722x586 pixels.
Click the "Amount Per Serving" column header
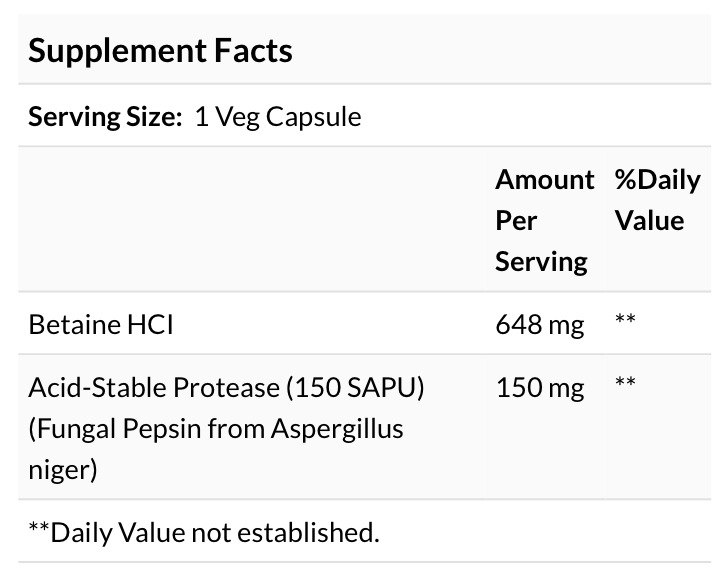point(544,220)
